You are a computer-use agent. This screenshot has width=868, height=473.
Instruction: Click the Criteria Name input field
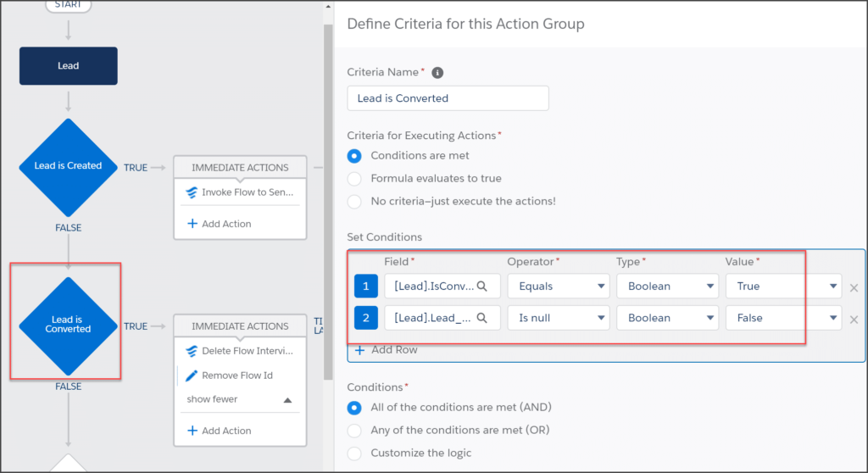[x=448, y=98]
